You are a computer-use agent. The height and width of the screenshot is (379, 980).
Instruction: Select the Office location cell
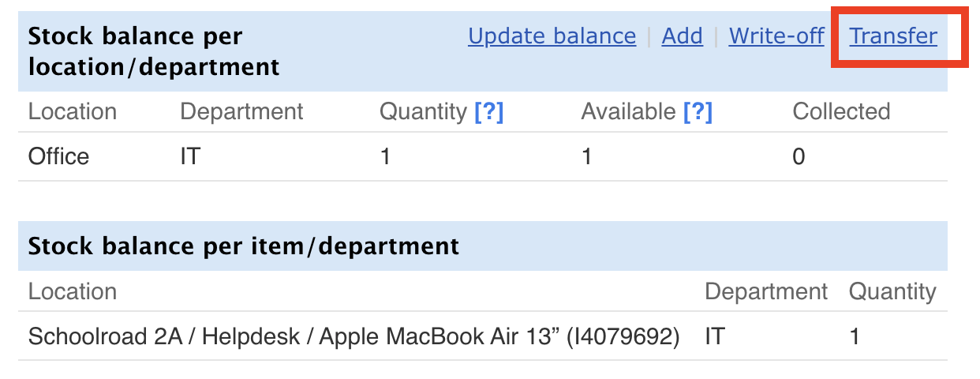click(59, 156)
